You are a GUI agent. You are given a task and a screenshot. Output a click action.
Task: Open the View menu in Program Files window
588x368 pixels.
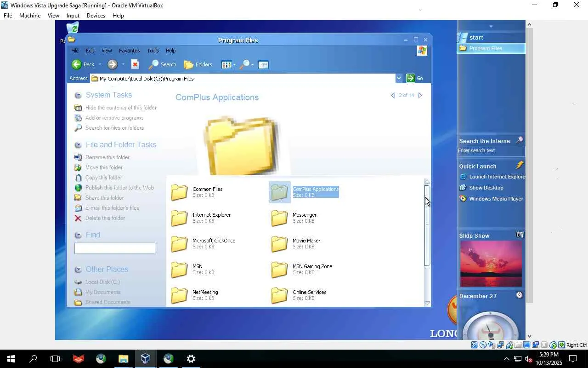(x=107, y=51)
